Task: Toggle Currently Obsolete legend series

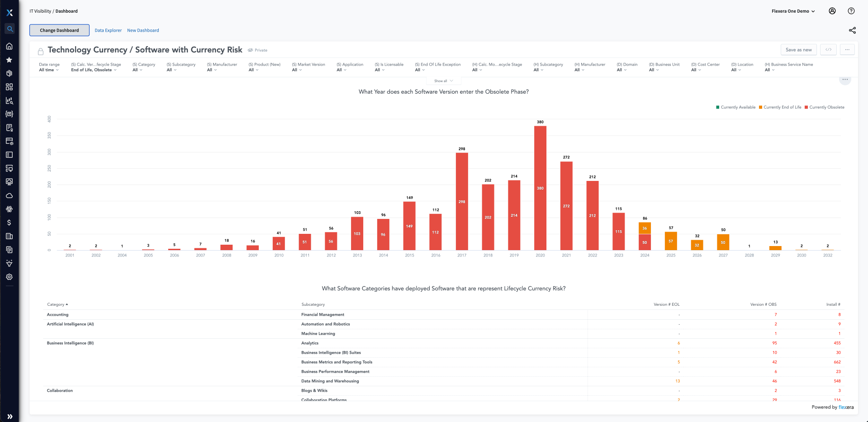Action: (x=824, y=107)
